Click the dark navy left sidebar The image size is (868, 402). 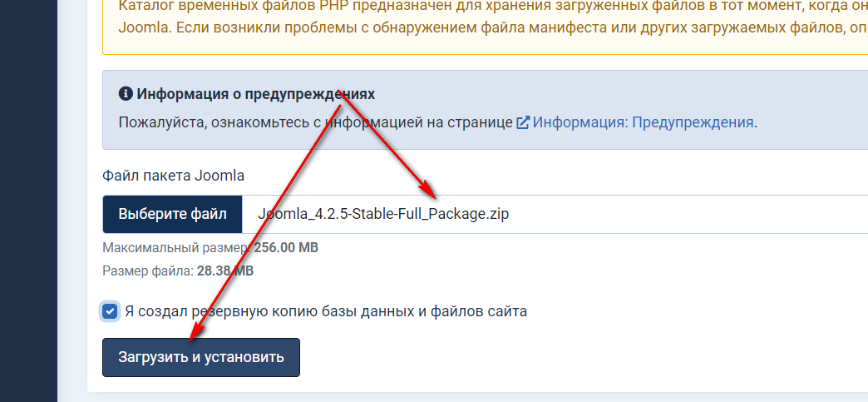(28, 200)
